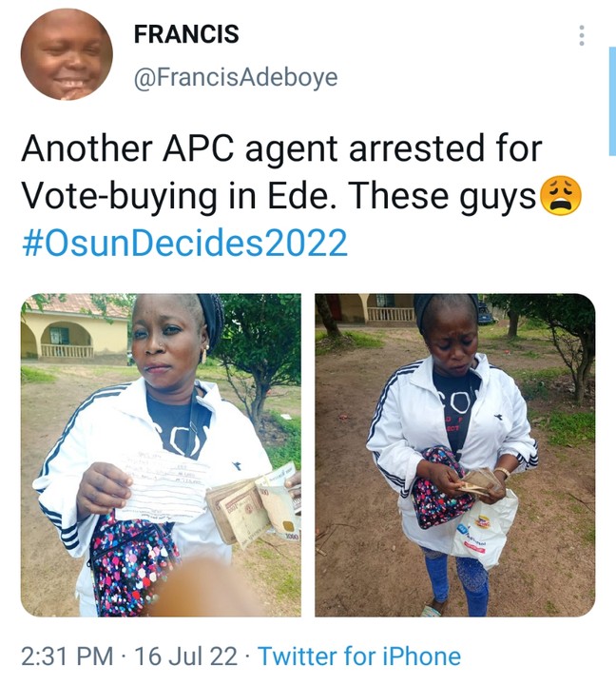
Task: Open the left photo of the woman holding paper
Action: point(161,455)
